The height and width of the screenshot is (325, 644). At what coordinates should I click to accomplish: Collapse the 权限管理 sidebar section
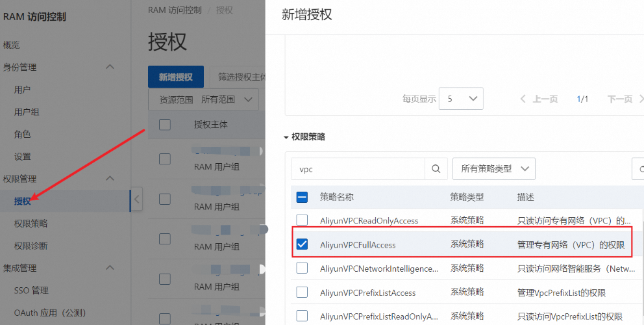[110, 179]
